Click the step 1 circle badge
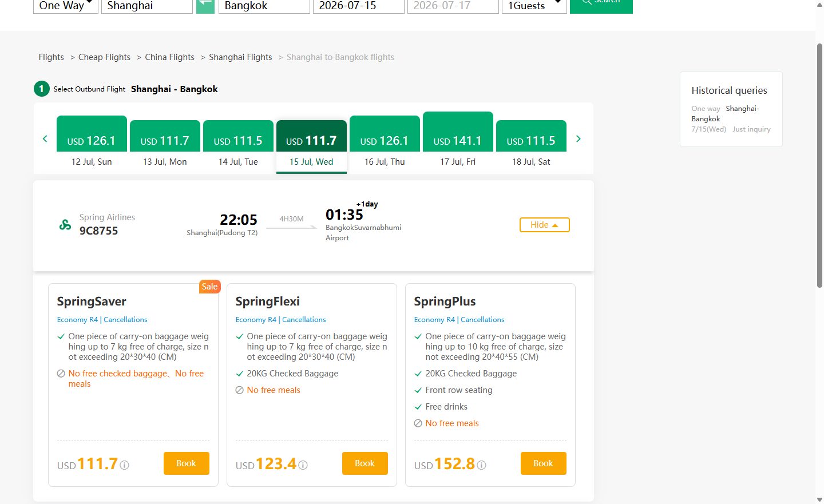Viewport: 824px width, 504px height. 41,89
